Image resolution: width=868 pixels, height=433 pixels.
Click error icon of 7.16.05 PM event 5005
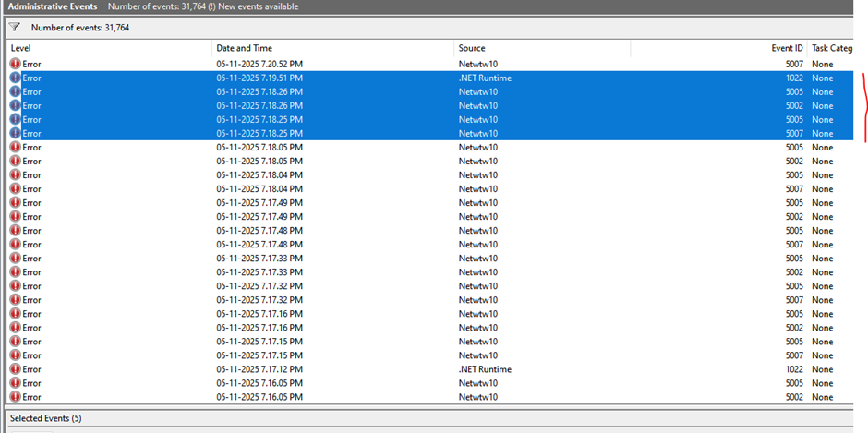point(15,383)
